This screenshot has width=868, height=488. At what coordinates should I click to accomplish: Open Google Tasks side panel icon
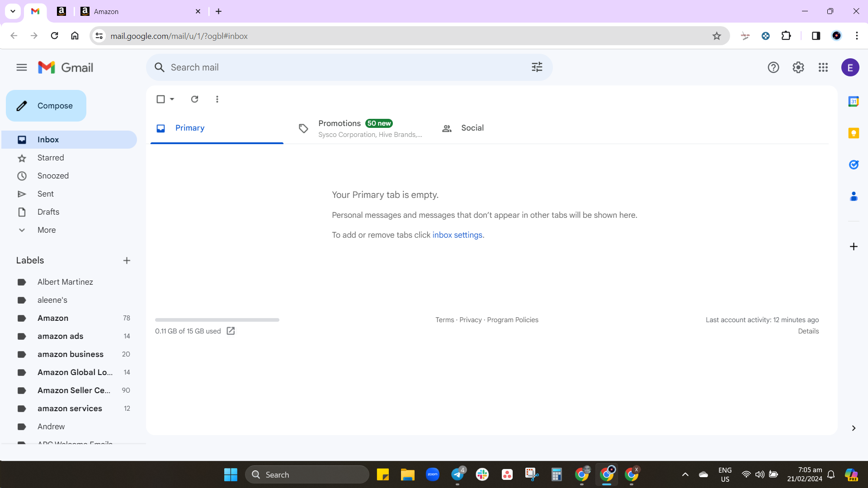coord(854,164)
